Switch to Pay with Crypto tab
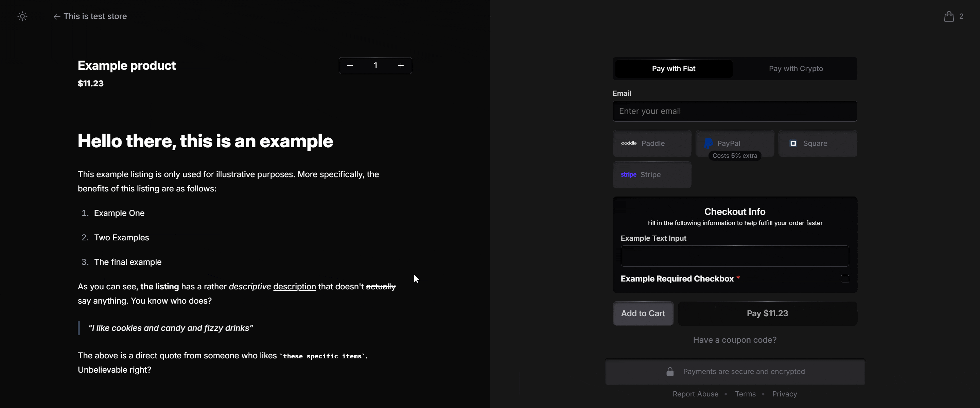This screenshot has width=980, height=408. tap(795, 68)
